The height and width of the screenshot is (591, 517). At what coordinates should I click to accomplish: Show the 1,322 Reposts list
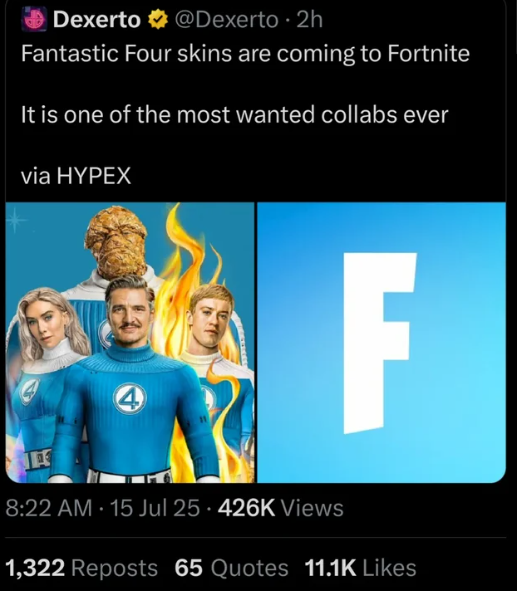(x=81, y=568)
